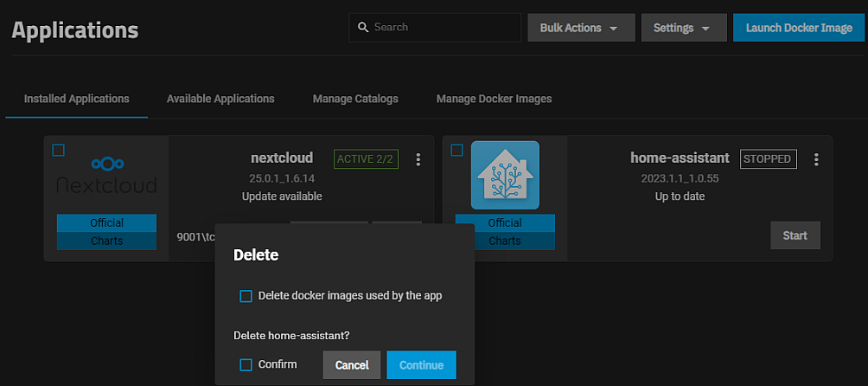The width and height of the screenshot is (868, 386).
Task: Expand the Bulk Actions dropdown
Action: pos(581,28)
